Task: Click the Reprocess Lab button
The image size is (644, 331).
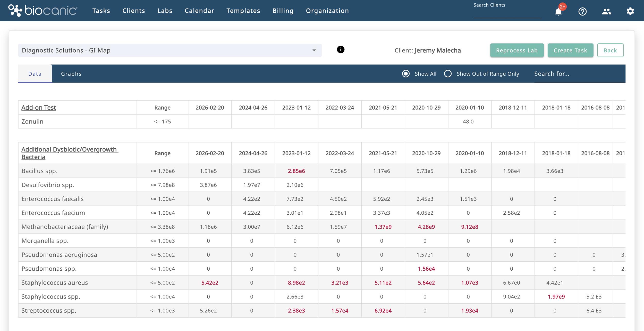Action: click(x=517, y=50)
